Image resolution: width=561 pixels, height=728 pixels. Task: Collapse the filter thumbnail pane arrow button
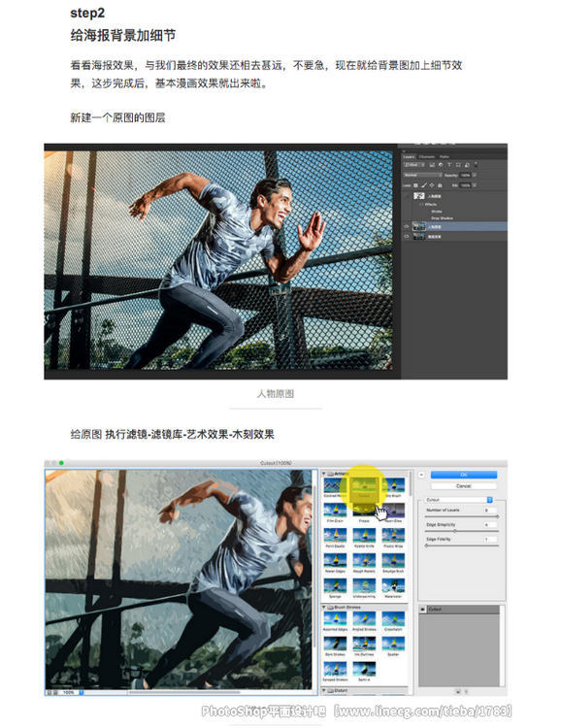point(421,475)
